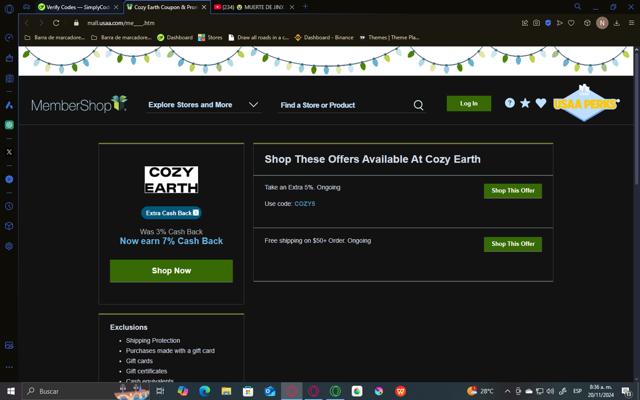Image resolution: width=640 pixels, height=400 pixels.
Task: Open Draw all roads bookmark
Action: coord(258,38)
